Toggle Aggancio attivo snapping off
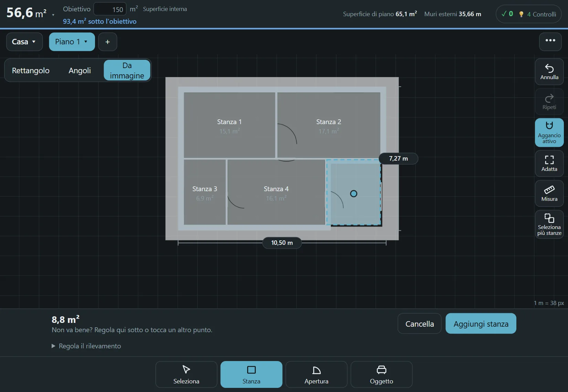 tap(549, 132)
